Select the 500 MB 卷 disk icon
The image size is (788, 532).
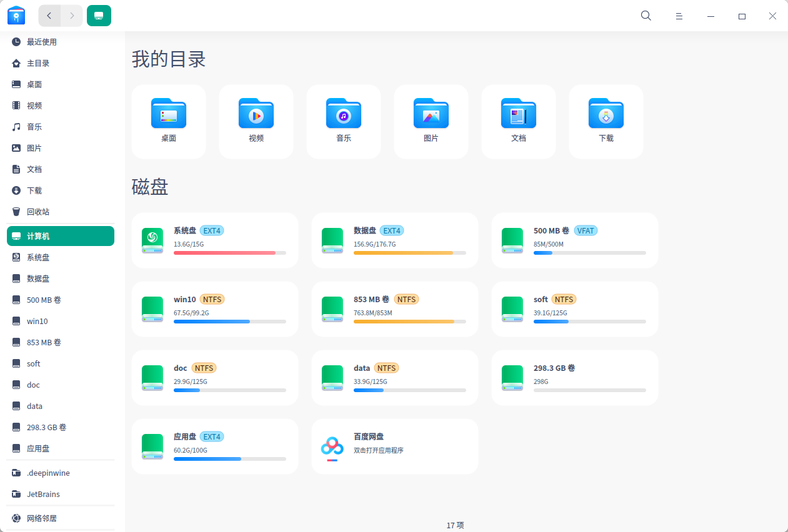click(x=512, y=240)
